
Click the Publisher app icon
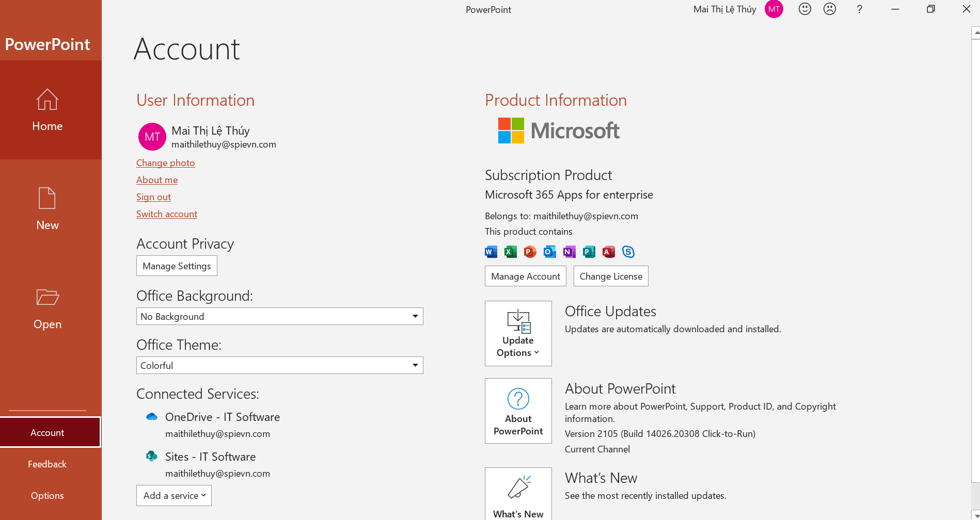pyautogui.click(x=589, y=252)
